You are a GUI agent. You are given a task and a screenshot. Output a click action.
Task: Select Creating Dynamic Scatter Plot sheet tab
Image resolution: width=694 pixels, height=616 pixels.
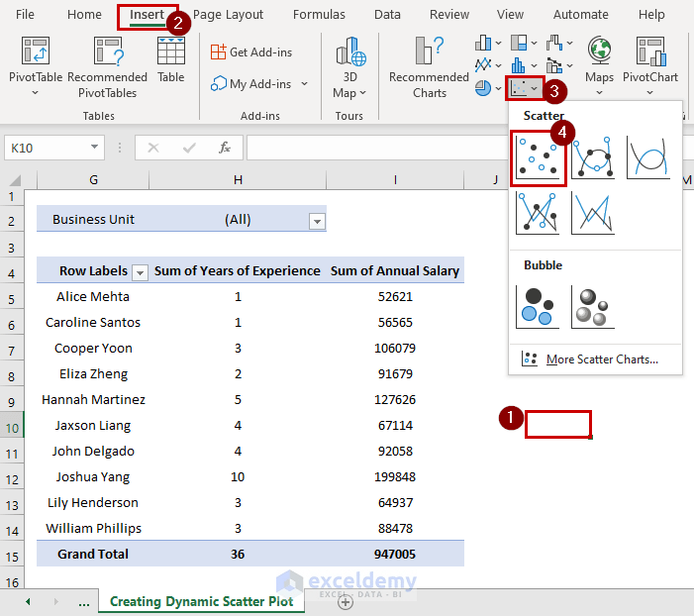click(x=201, y=601)
